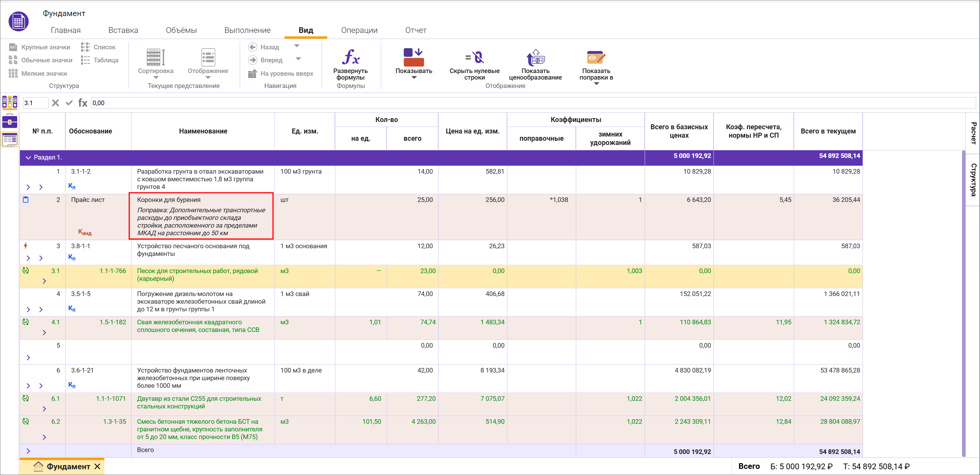Click the fx icon next to the formula bar

coord(83,102)
